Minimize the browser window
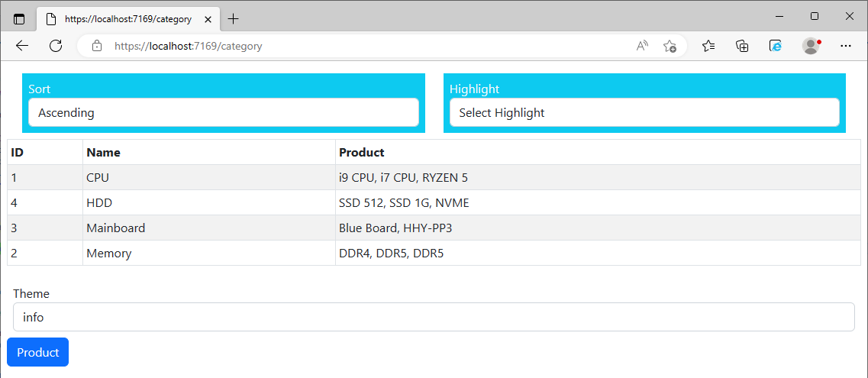 pyautogui.click(x=779, y=17)
